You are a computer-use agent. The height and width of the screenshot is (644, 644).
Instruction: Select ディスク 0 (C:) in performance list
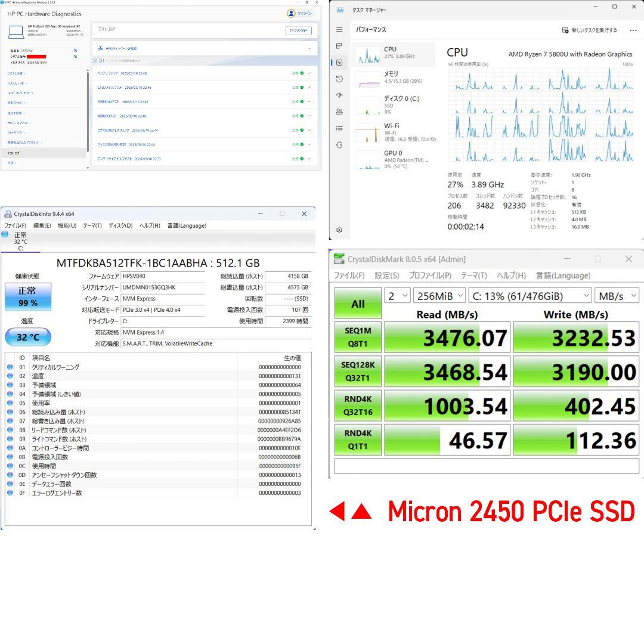[395, 104]
